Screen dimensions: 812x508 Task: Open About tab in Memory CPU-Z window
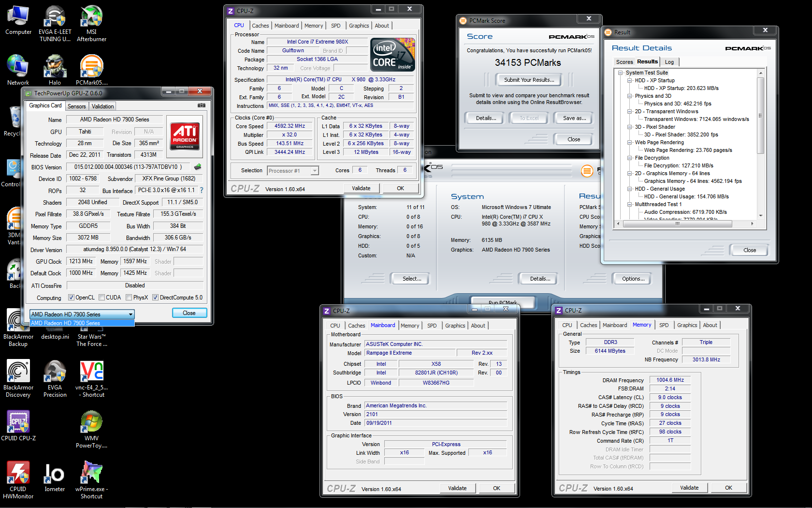(x=710, y=325)
